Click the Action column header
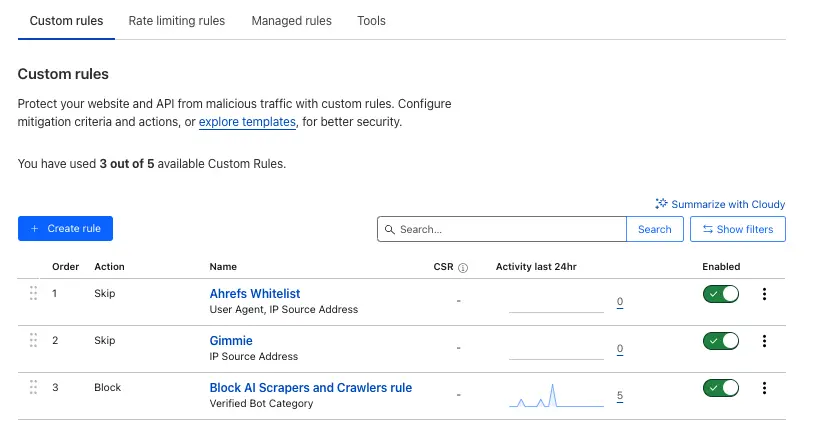 coord(109,266)
